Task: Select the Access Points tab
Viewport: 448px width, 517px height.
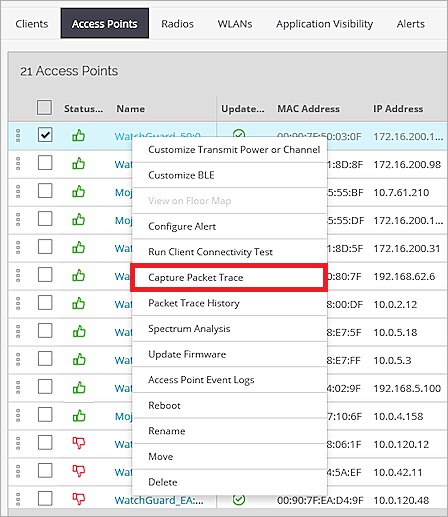Action: point(105,24)
